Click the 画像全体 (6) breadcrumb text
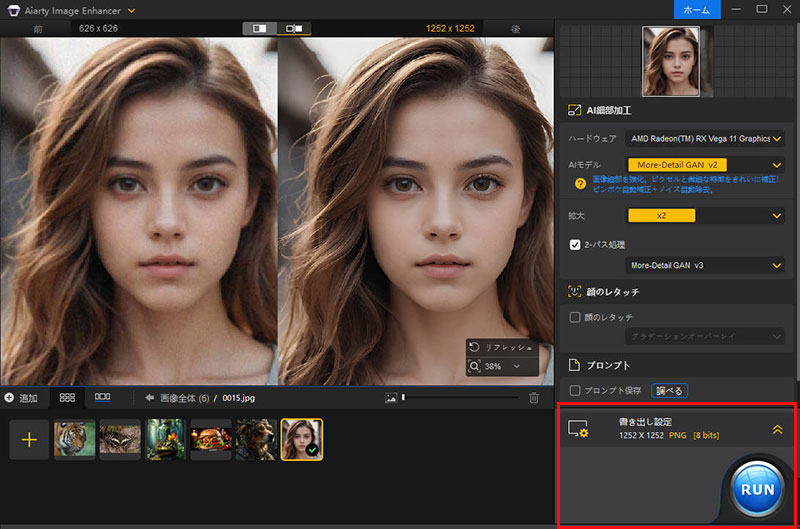Screen dimensions: 800x529 tap(185, 398)
